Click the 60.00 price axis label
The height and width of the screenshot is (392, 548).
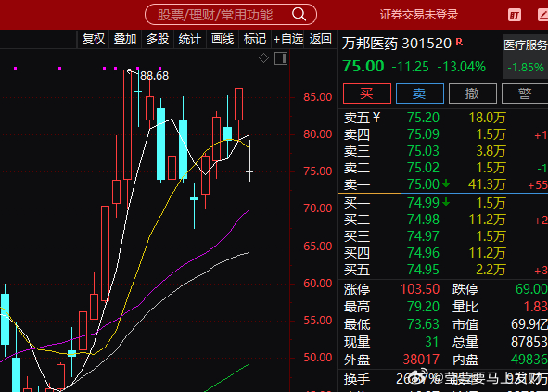point(318,284)
